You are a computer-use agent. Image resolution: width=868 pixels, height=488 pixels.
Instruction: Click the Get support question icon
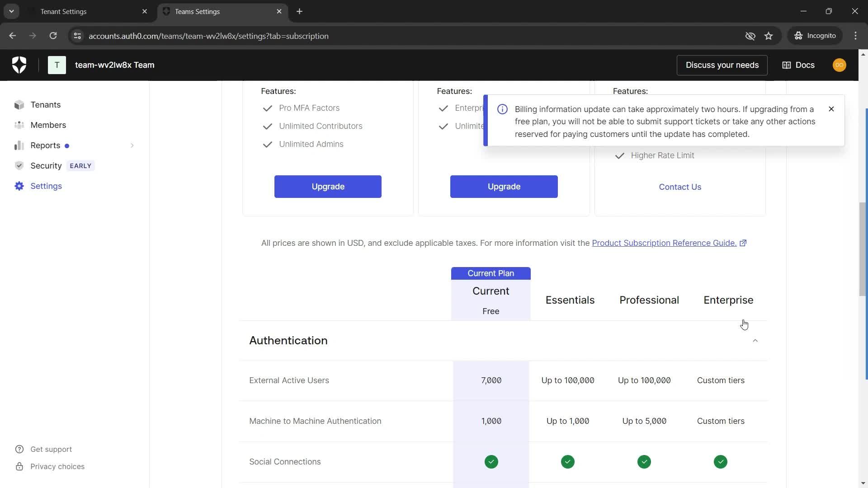pyautogui.click(x=19, y=449)
